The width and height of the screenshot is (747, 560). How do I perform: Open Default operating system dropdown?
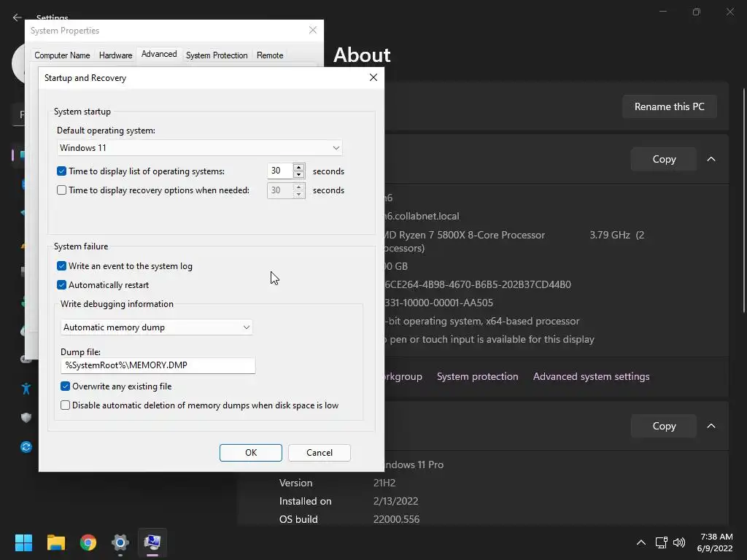(x=200, y=147)
